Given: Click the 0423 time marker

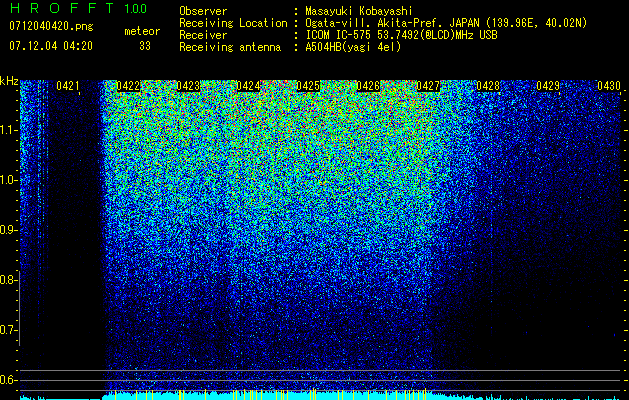Looking at the screenshot, I should point(188,86).
